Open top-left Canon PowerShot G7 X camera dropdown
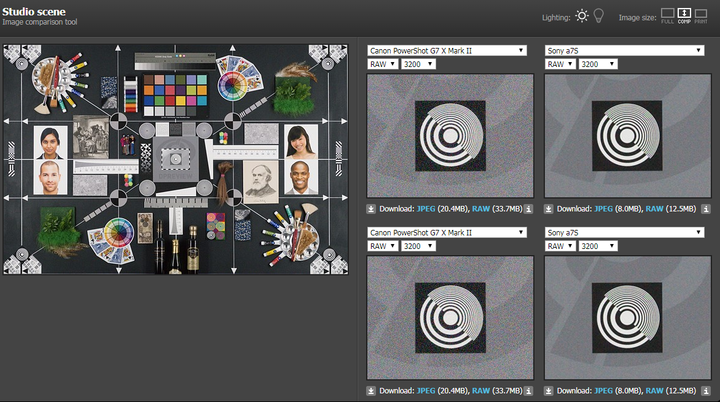Viewport: 720px width, 402px height. pos(447,51)
